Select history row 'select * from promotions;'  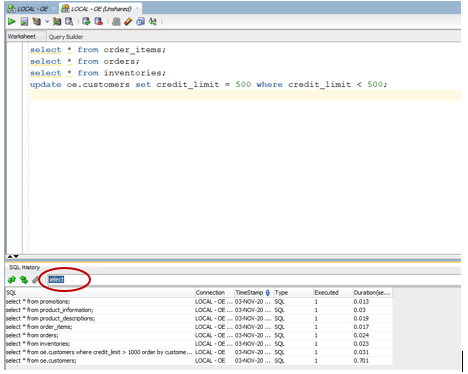click(199, 302)
